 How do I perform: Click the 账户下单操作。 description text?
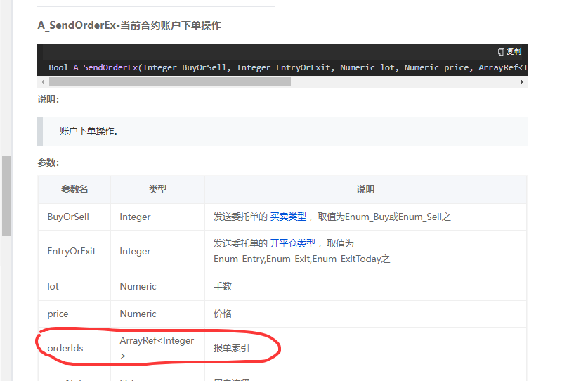pyautogui.click(x=89, y=131)
